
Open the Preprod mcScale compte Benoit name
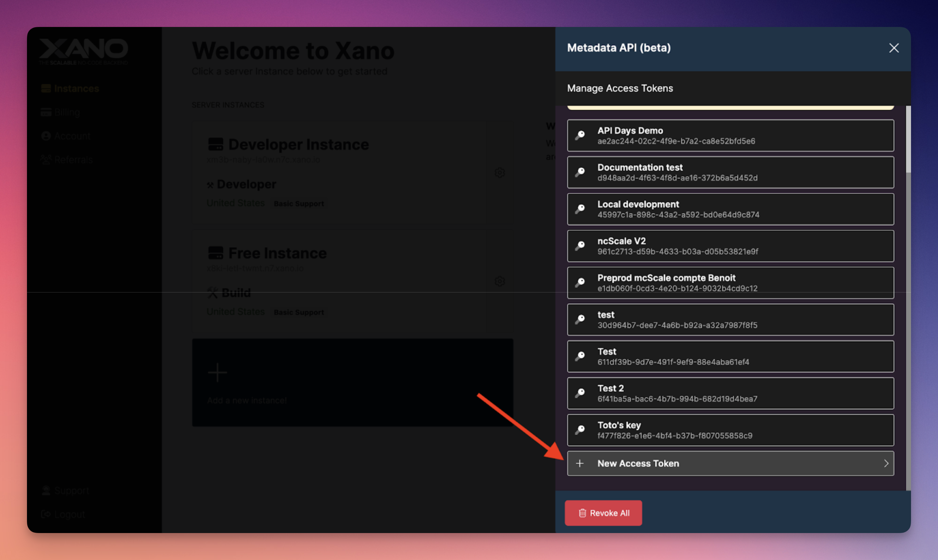tap(666, 278)
